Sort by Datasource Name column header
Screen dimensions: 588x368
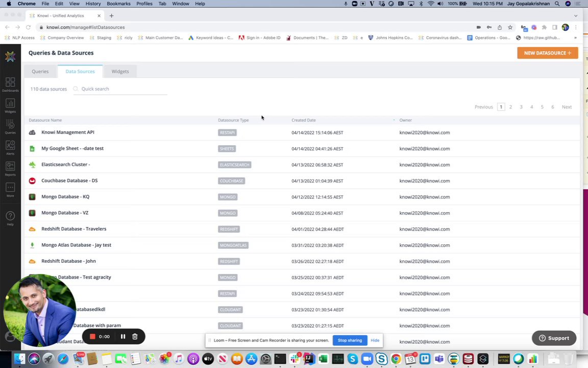[x=45, y=120]
